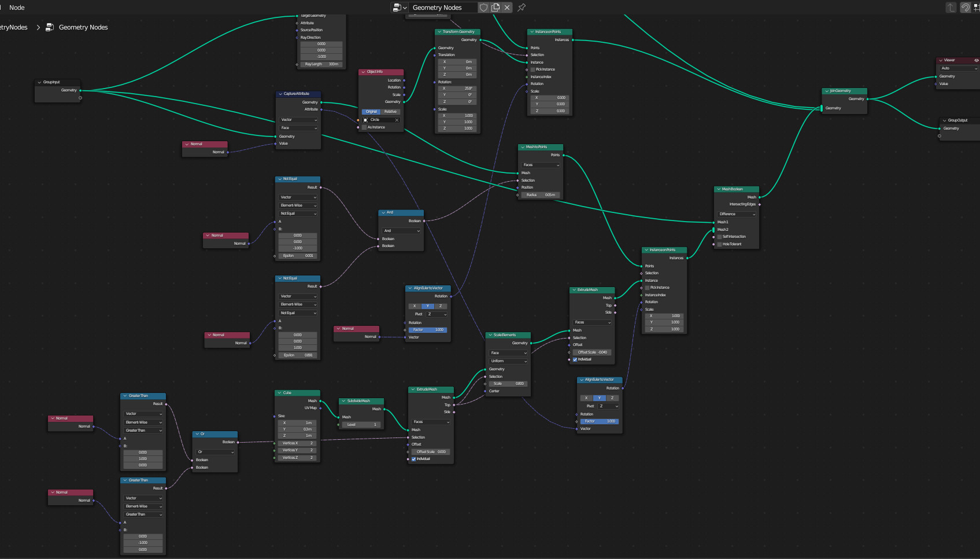The width and height of the screenshot is (980, 559).
Task: Enable Pick Instance with Scale 0.300
Action: [x=532, y=69]
